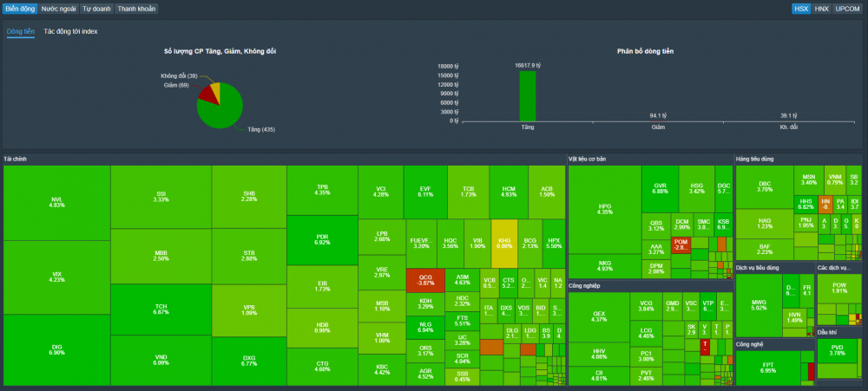Screen dimensions: 868x391
Task: Select the NLG 6.94% tile
Action: point(425,328)
